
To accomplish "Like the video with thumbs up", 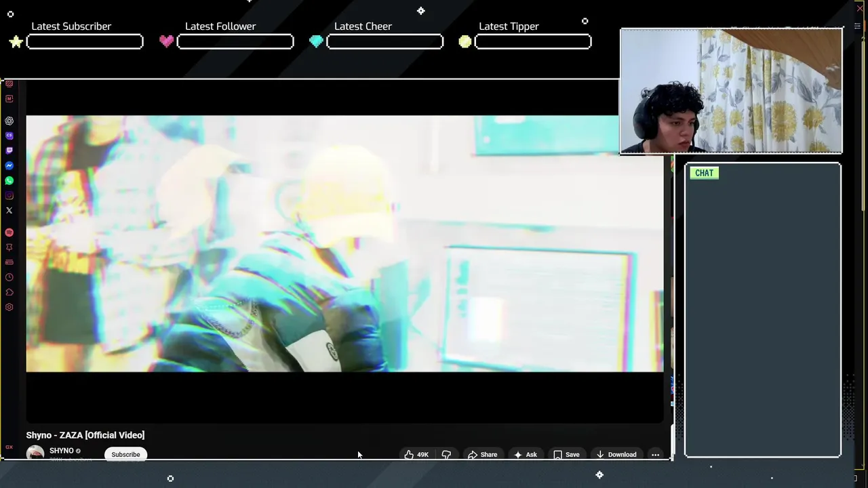I will [x=416, y=454].
